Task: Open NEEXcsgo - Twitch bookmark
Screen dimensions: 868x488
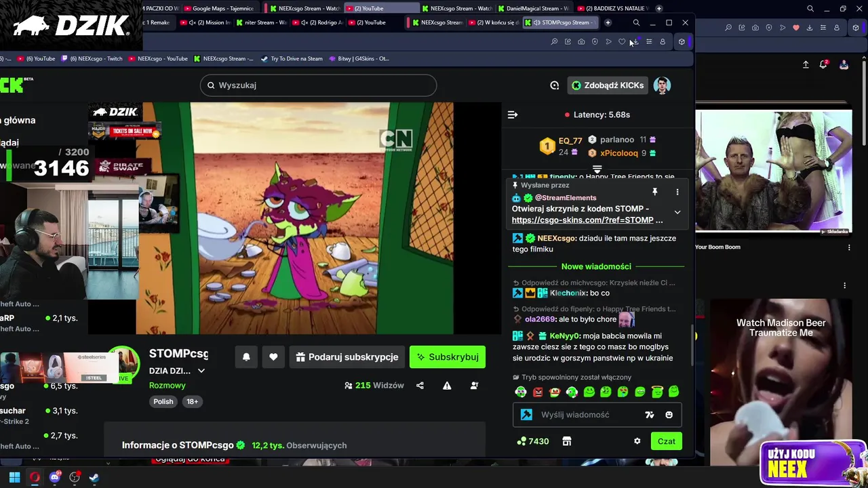Action: (92, 58)
